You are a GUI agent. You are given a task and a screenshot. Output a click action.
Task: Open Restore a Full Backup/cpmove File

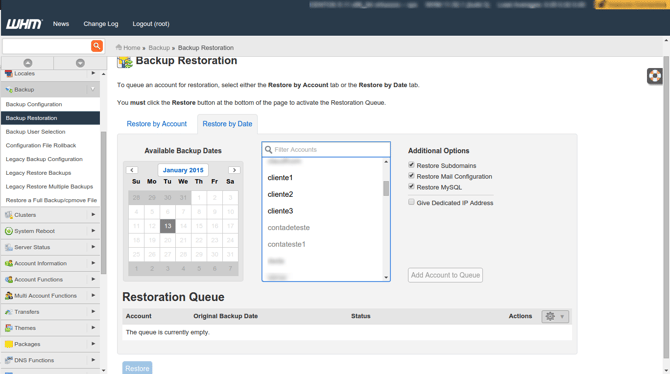pyautogui.click(x=50, y=200)
